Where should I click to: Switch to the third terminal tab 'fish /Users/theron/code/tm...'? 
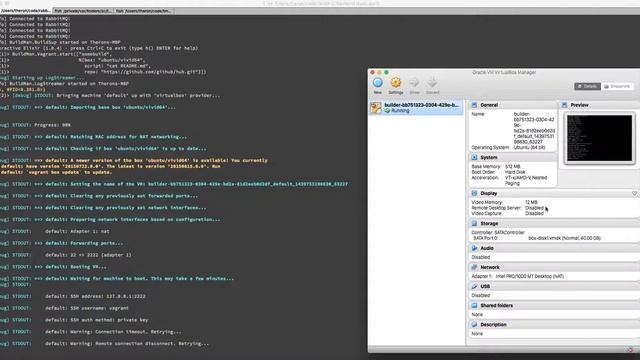coord(144,11)
